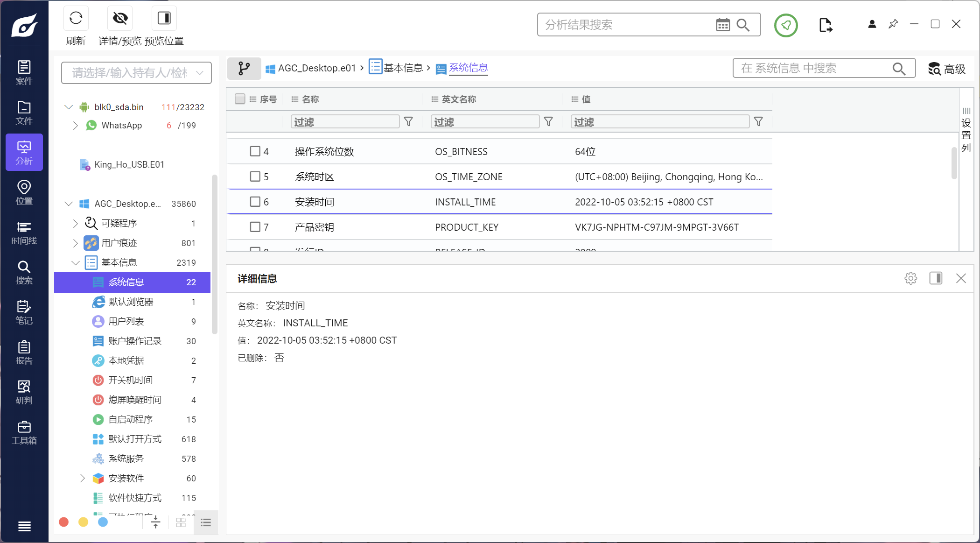The image size is (980, 543).
Task: Expand the 用户痕迹 tree node
Action: pos(76,243)
